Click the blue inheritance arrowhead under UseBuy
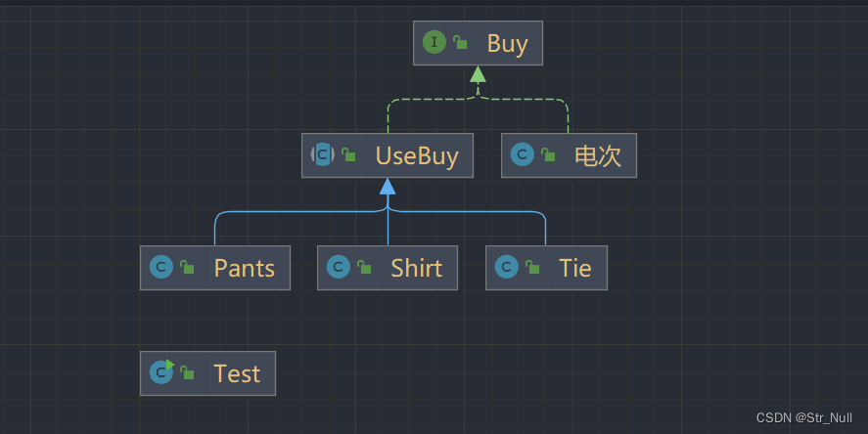868x434 pixels. pyautogui.click(x=388, y=187)
